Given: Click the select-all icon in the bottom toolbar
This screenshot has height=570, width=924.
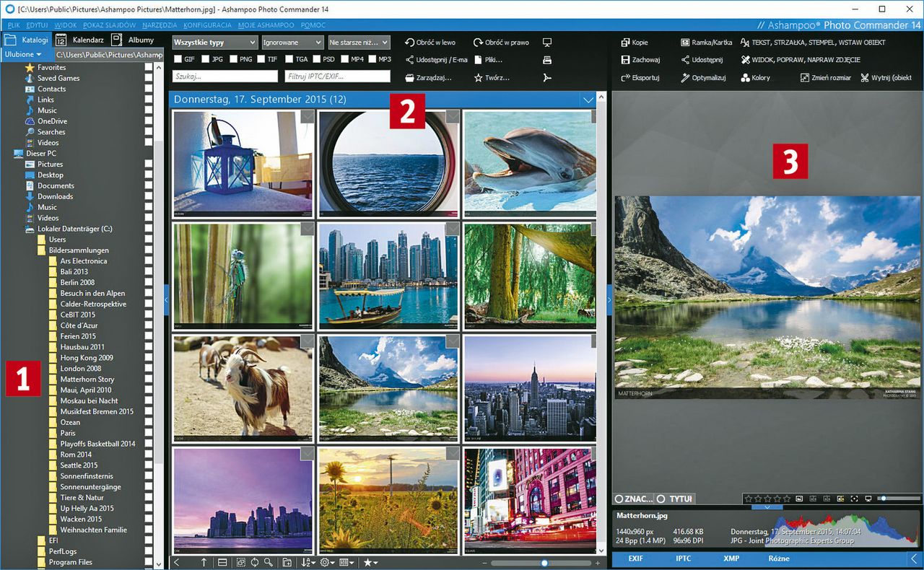Looking at the screenshot, I should pyautogui.click(x=241, y=562).
